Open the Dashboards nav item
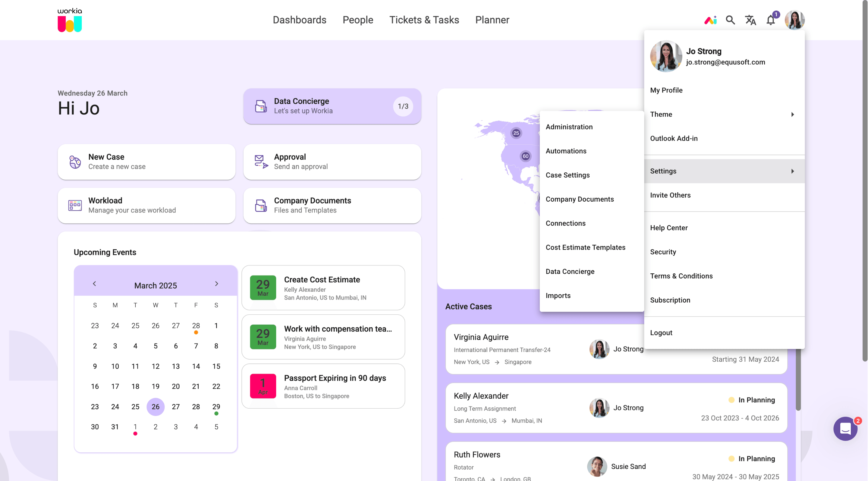Screen dimensions: 868x481 299,20
